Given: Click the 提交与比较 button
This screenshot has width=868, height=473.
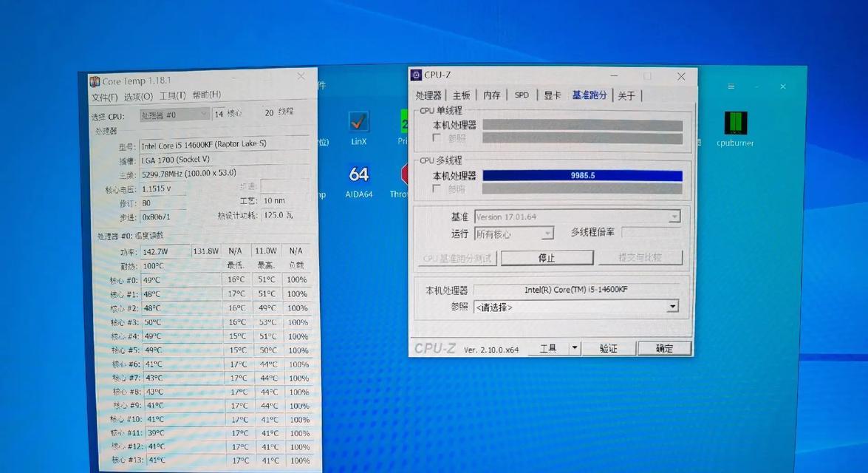Looking at the screenshot, I should click(x=640, y=257).
